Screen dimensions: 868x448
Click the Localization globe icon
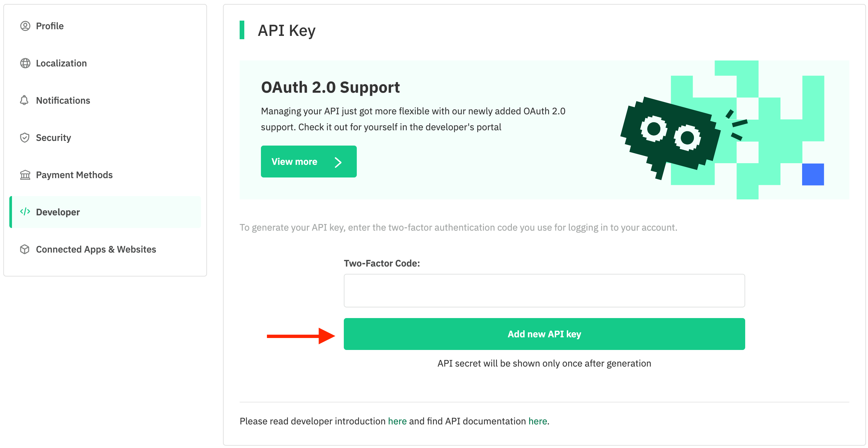[25, 63]
